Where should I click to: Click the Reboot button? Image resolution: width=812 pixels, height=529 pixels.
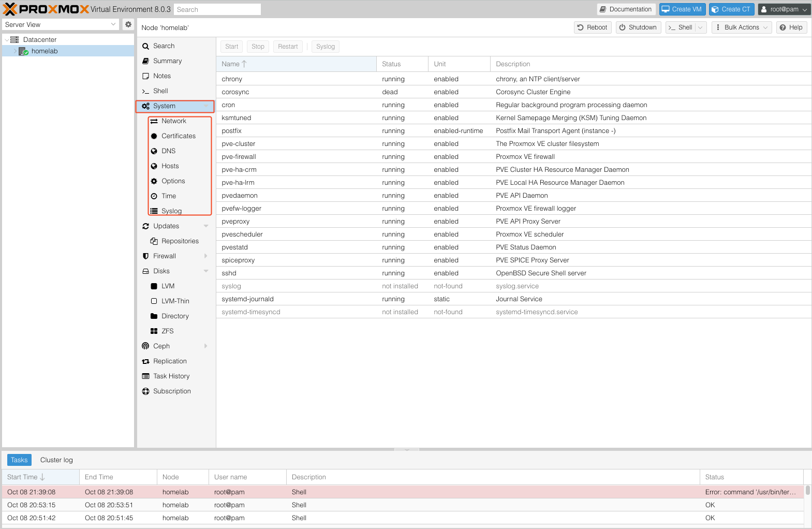593,27
